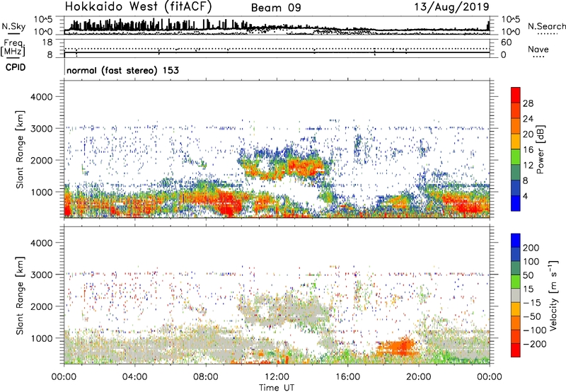Click the '4000' tick in the power panel

(42, 97)
